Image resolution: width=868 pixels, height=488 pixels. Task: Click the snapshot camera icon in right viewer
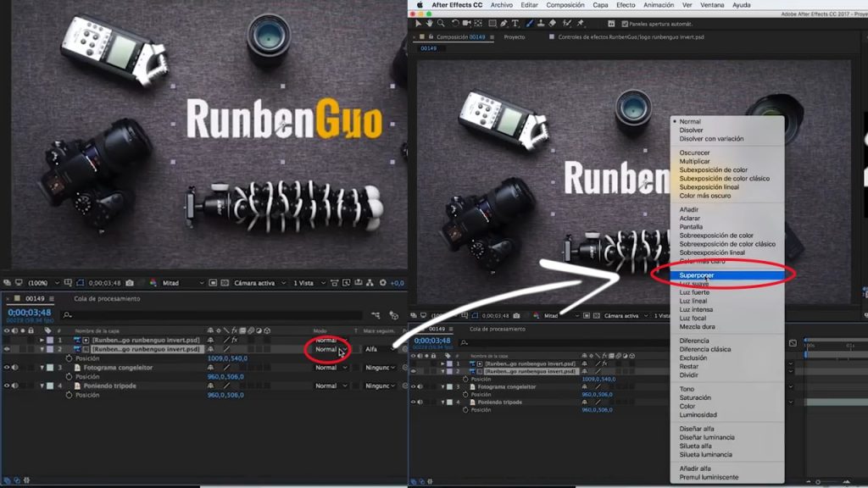pos(516,316)
